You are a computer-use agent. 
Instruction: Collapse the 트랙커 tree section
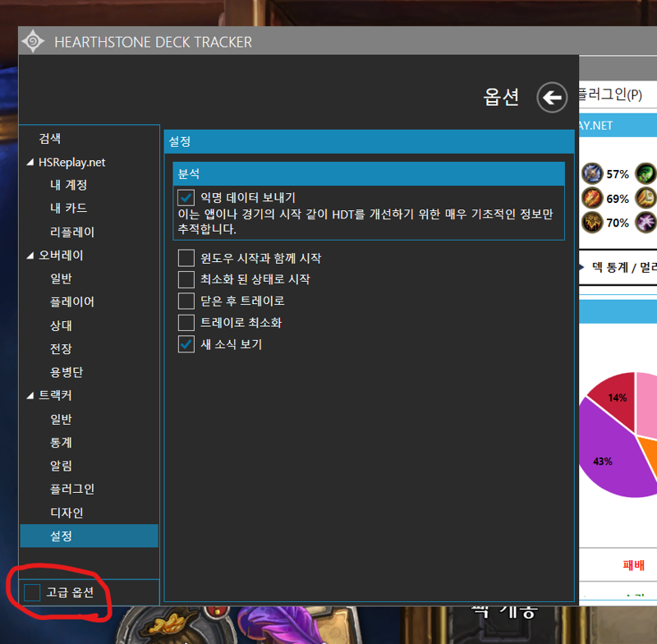(x=30, y=395)
